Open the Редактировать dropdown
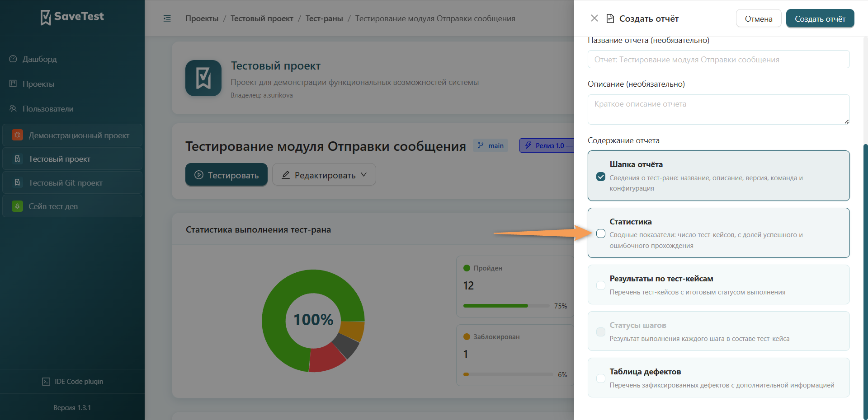This screenshot has height=420, width=868. click(324, 175)
